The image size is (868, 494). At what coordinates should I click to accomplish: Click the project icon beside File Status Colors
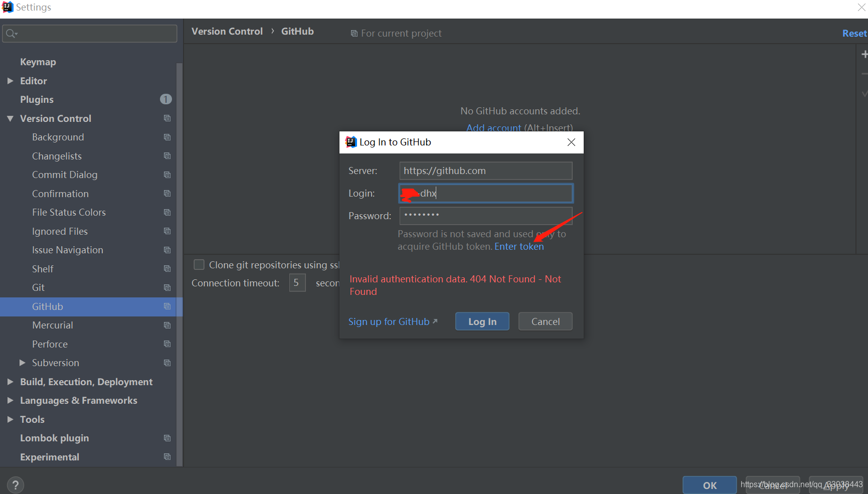(167, 212)
